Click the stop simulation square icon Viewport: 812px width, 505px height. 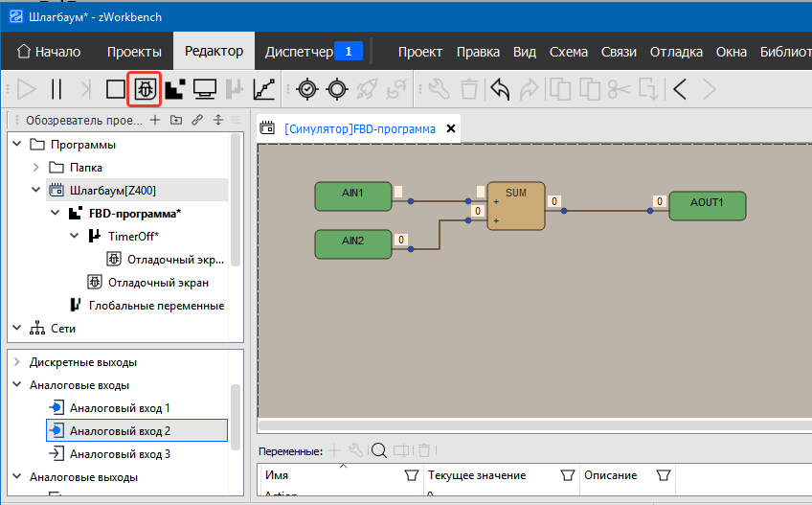tap(115, 89)
